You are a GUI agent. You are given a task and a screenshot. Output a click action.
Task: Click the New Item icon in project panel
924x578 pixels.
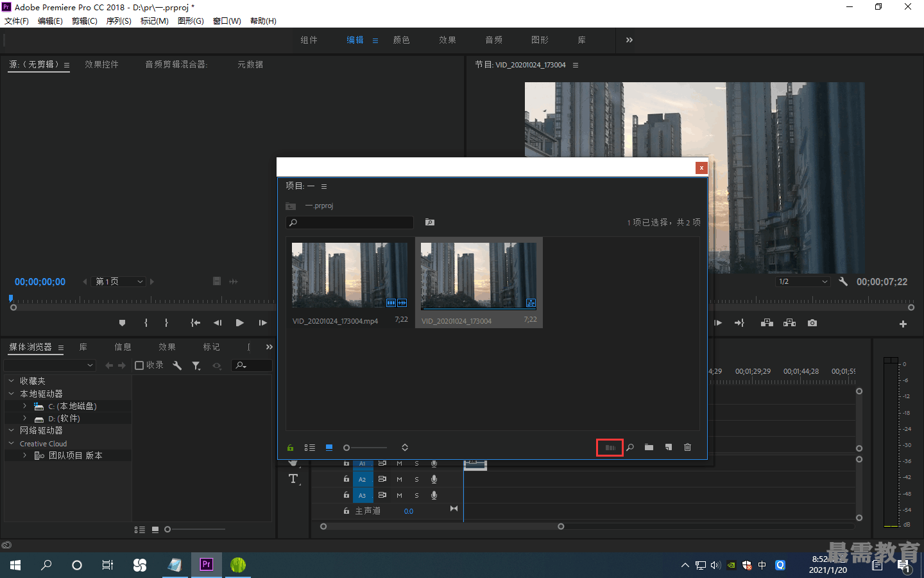(x=668, y=447)
